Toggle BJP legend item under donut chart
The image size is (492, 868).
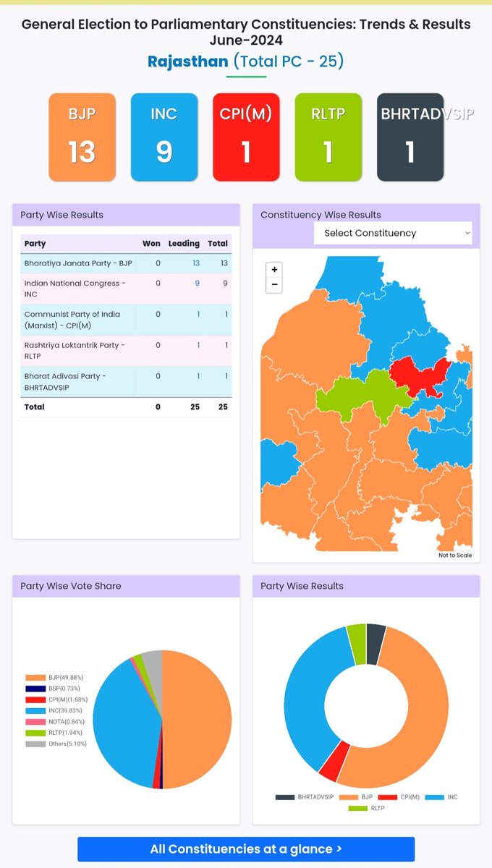356,797
